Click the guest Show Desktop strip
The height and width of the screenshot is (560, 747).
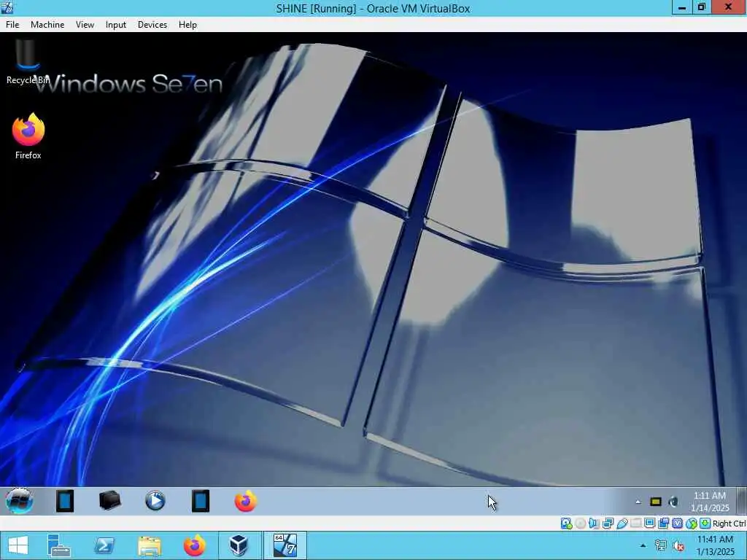741,501
